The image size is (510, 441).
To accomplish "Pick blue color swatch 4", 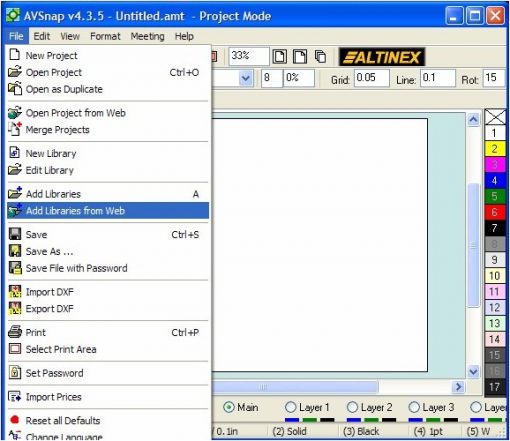I will coord(495,180).
